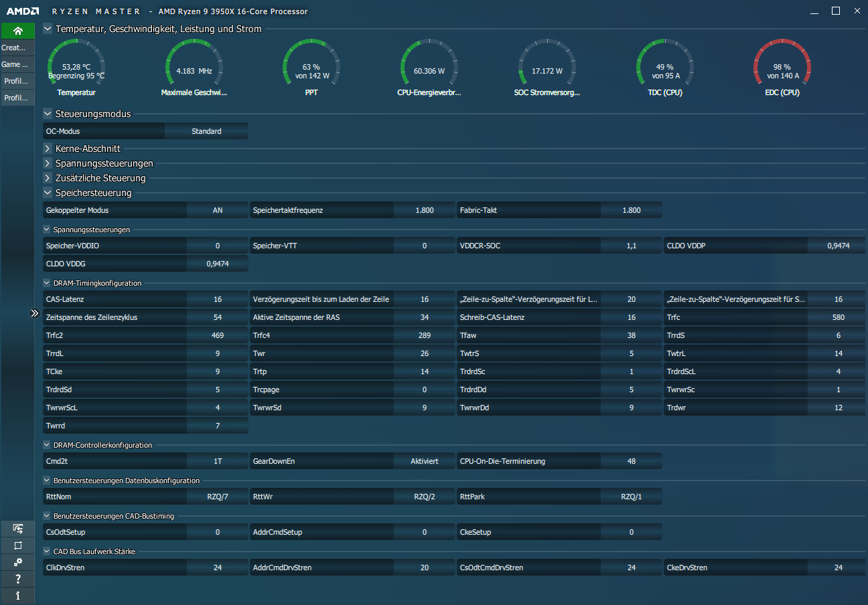Click the TwtrL value 14
This screenshot has width=868, height=605.
pos(839,353)
